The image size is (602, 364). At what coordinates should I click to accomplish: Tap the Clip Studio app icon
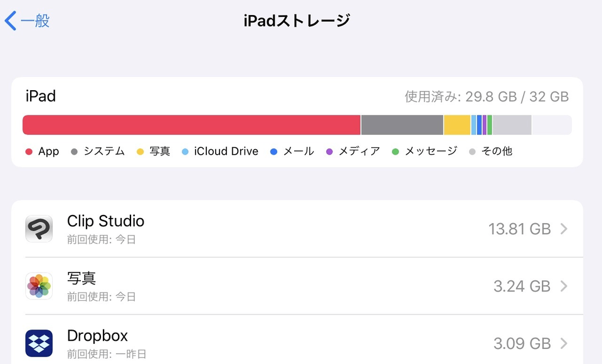39,229
